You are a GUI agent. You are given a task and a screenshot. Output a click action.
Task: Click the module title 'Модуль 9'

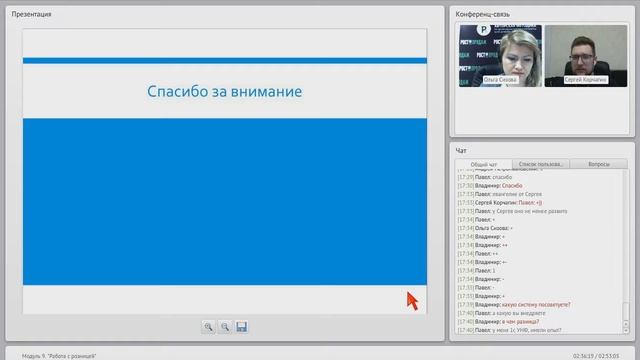[x=59, y=356]
